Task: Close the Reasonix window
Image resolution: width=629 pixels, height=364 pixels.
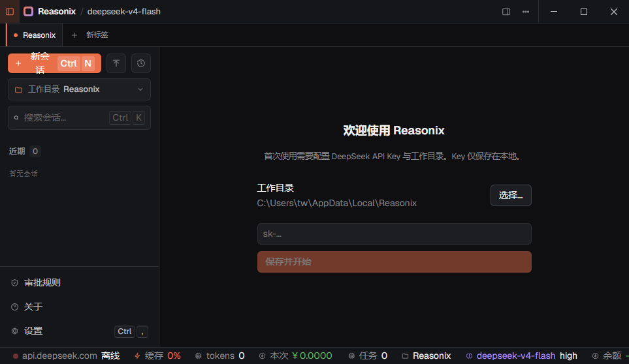Action: coord(614,12)
